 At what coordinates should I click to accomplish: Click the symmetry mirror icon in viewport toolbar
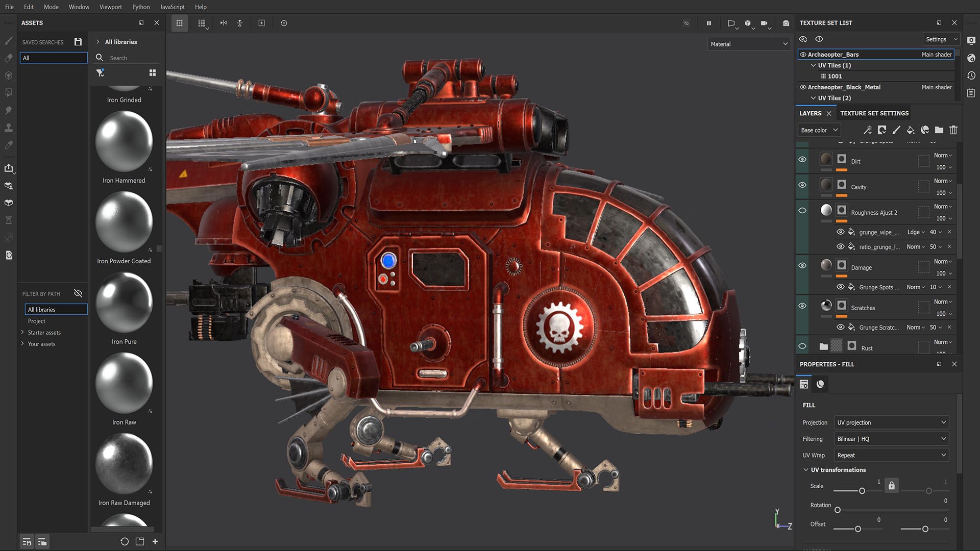pyautogui.click(x=224, y=23)
